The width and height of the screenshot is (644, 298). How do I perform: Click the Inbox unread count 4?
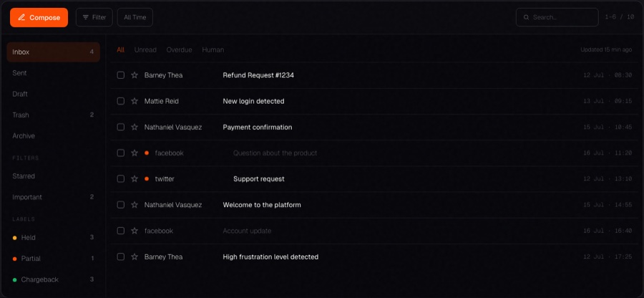[x=92, y=52]
